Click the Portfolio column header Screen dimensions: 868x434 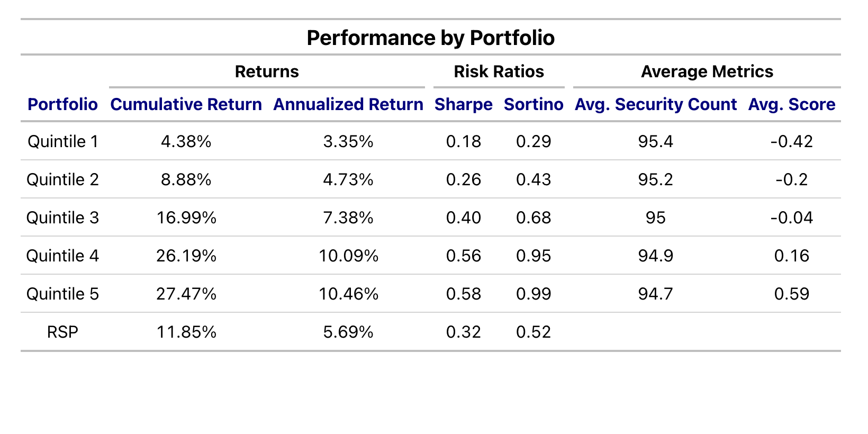tap(62, 104)
